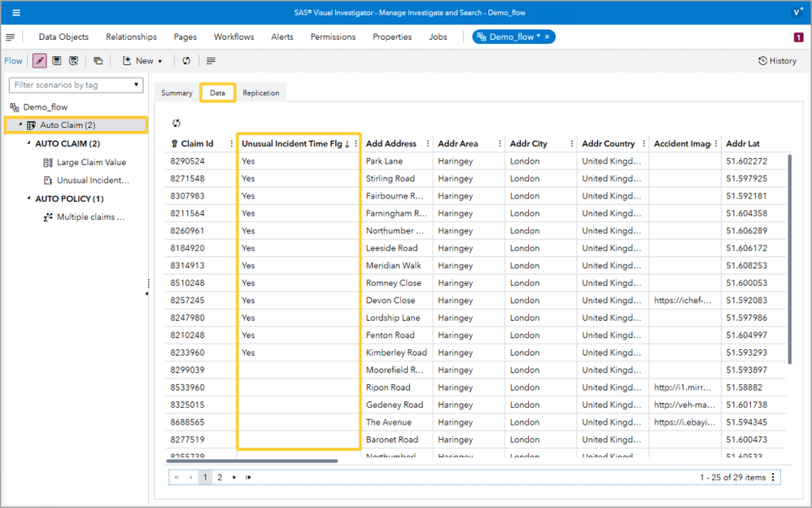Open Addr City column options menu

572,143
